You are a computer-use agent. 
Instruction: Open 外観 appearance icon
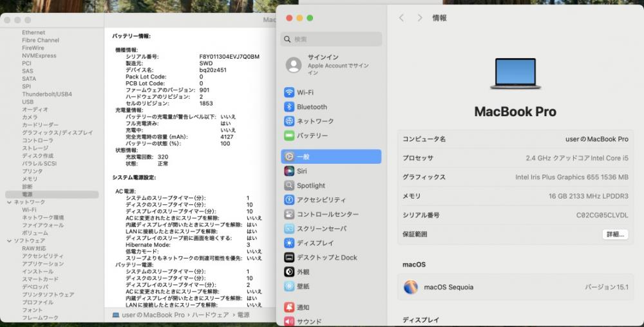(289, 272)
